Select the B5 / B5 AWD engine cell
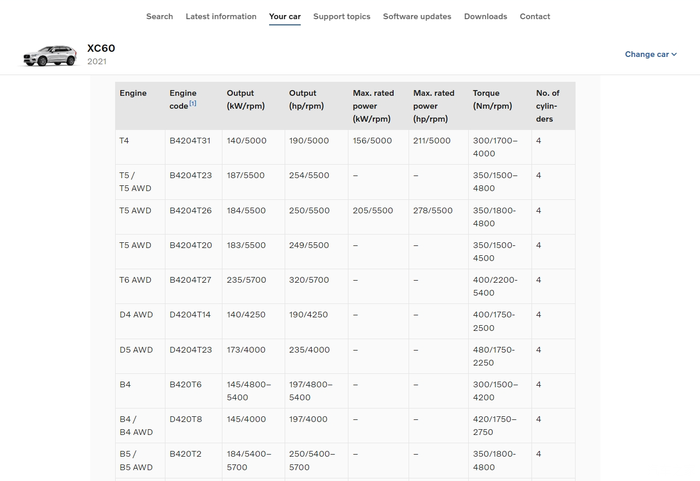Image resolution: width=700 pixels, height=481 pixels. click(x=136, y=460)
